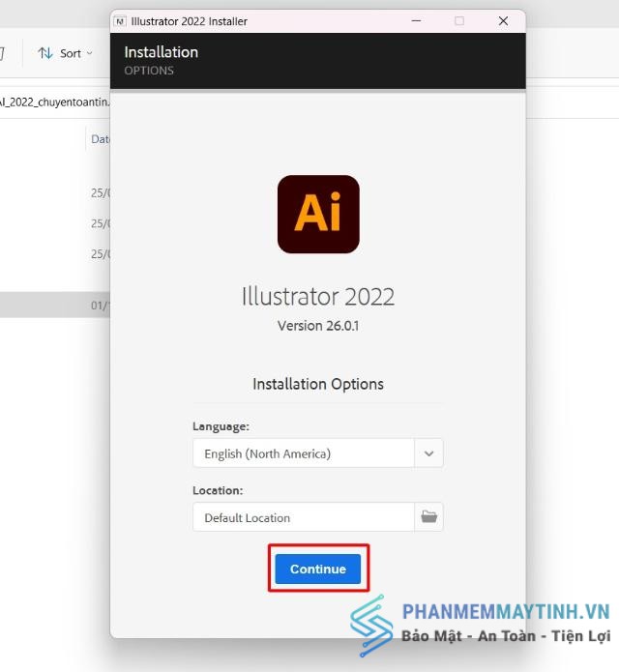Select the English (North America) language field

[304, 453]
